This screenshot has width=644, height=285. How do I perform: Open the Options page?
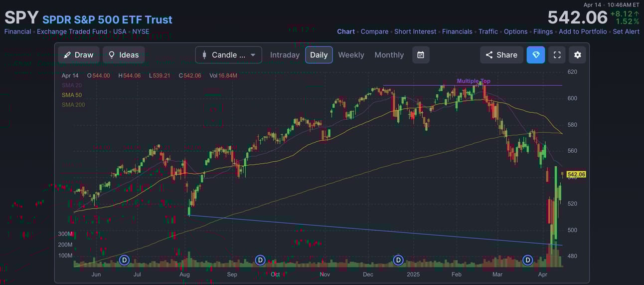(515, 31)
